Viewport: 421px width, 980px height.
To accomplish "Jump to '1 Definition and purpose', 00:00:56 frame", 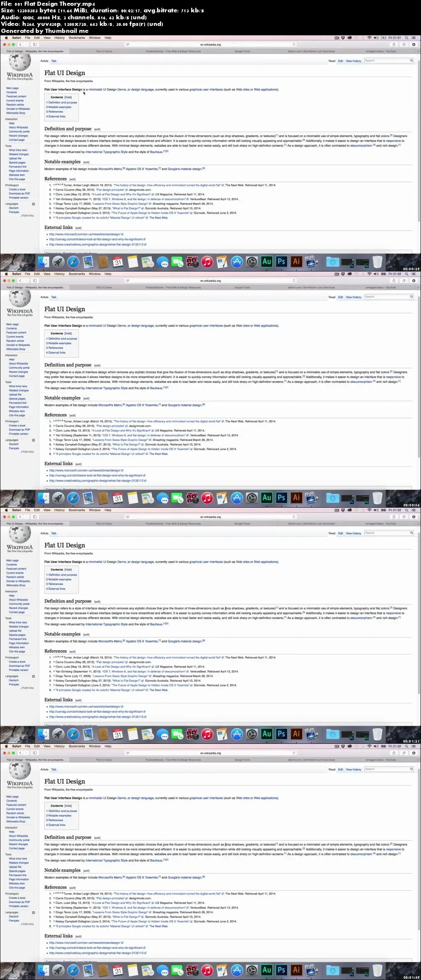I will click(62, 339).
